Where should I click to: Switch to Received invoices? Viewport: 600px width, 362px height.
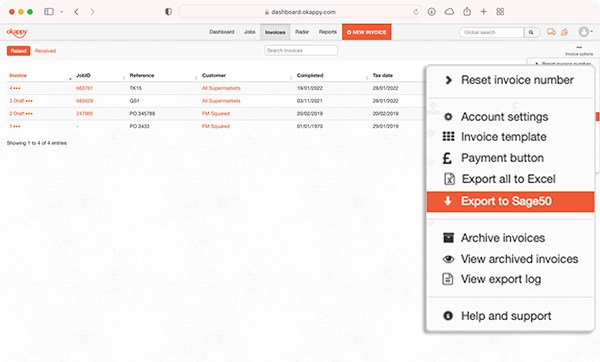(45, 51)
